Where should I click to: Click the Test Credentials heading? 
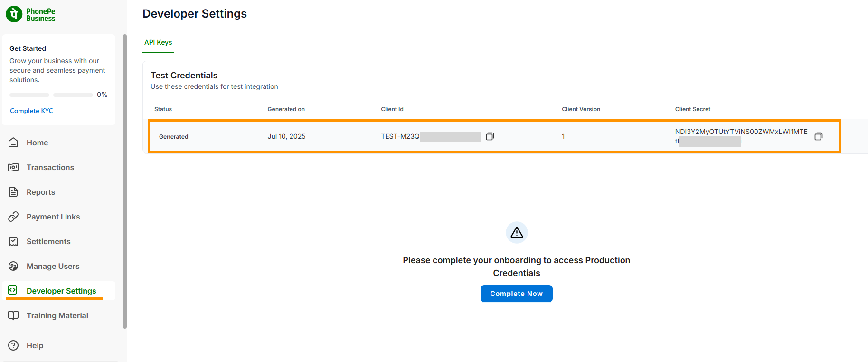pos(184,76)
